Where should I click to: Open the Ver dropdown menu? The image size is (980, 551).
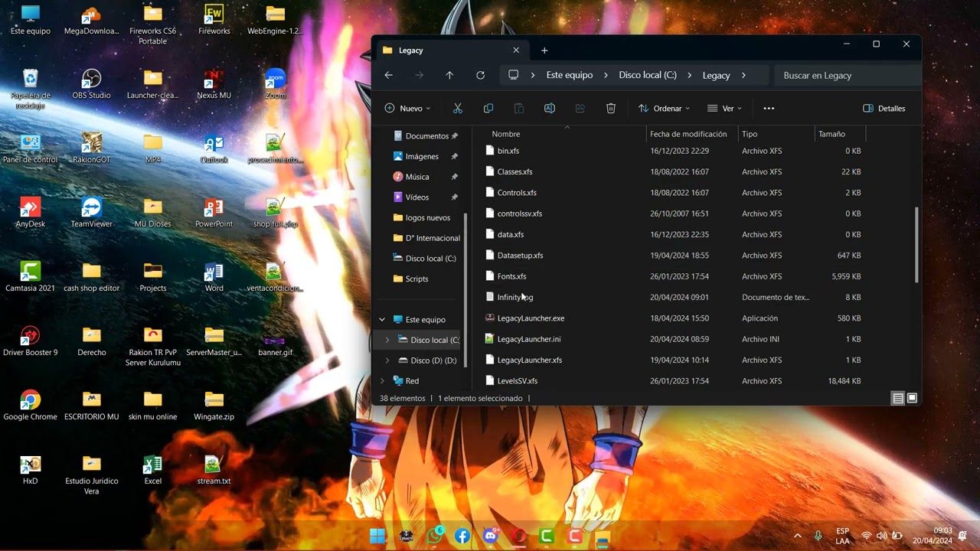[x=724, y=109]
